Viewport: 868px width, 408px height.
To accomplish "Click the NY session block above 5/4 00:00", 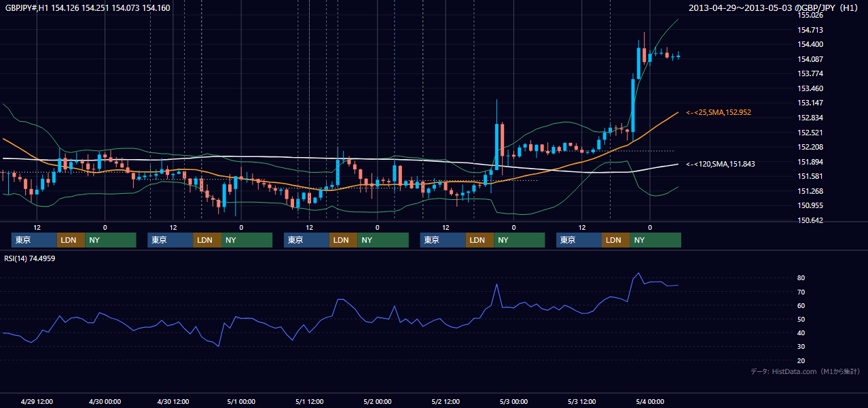I will pyautogui.click(x=655, y=240).
